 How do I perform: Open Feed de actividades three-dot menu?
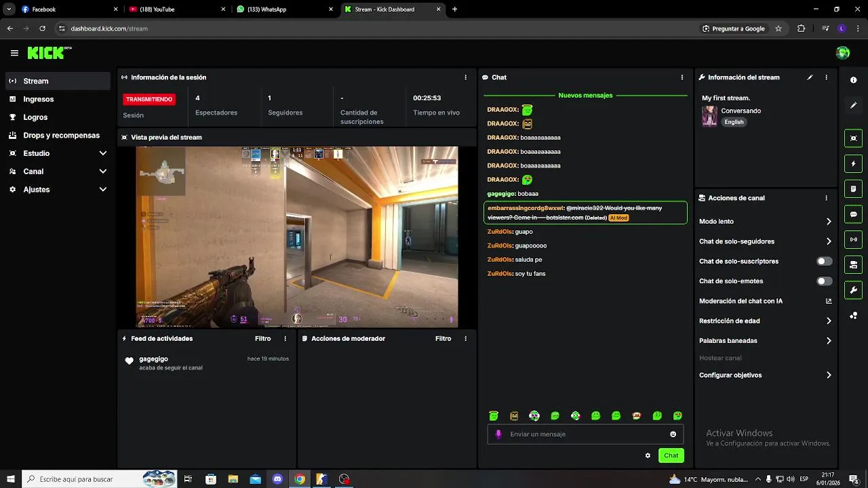coord(285,338)
